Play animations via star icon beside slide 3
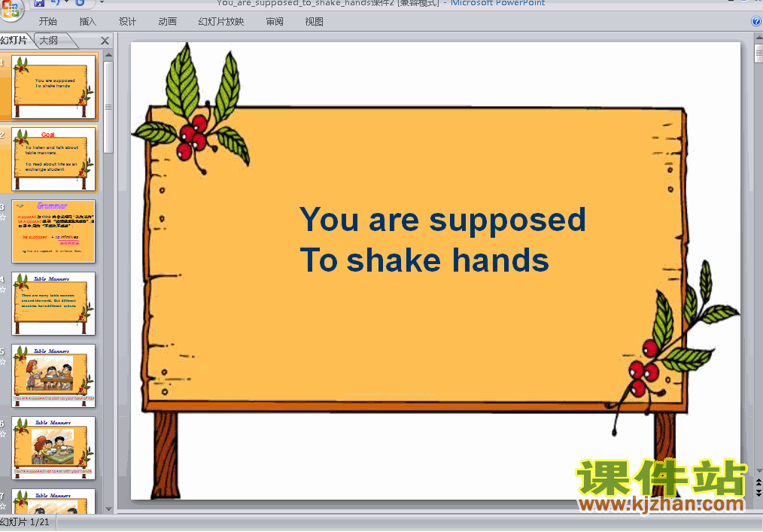Viewport: 763px width, 532px height. pos(2,217)
